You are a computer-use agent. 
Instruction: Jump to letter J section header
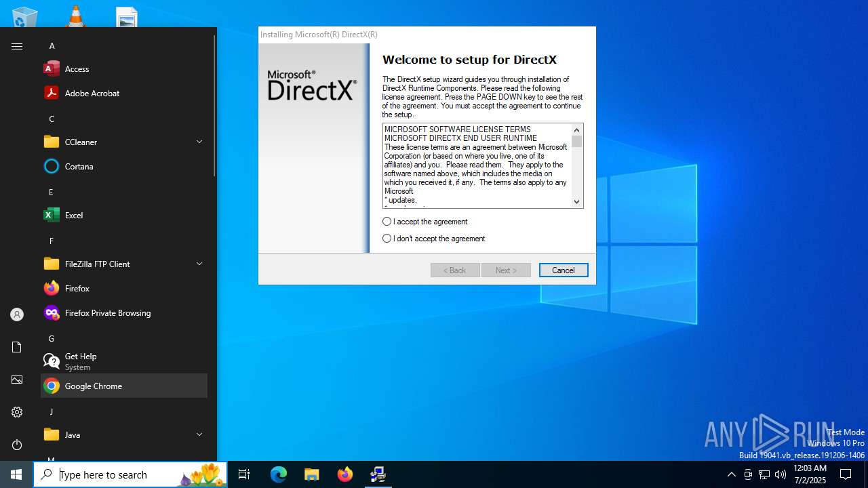(x=51, y=411)
